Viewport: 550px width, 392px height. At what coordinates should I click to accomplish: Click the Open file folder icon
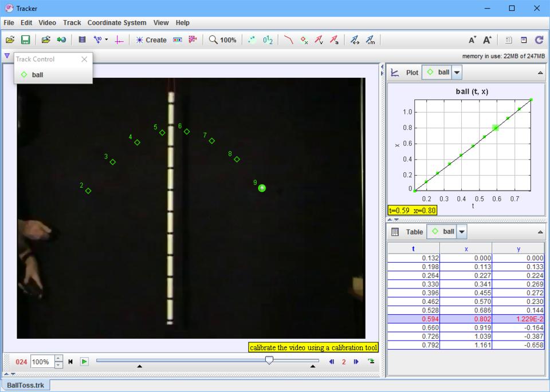click(x=10, y=40)
